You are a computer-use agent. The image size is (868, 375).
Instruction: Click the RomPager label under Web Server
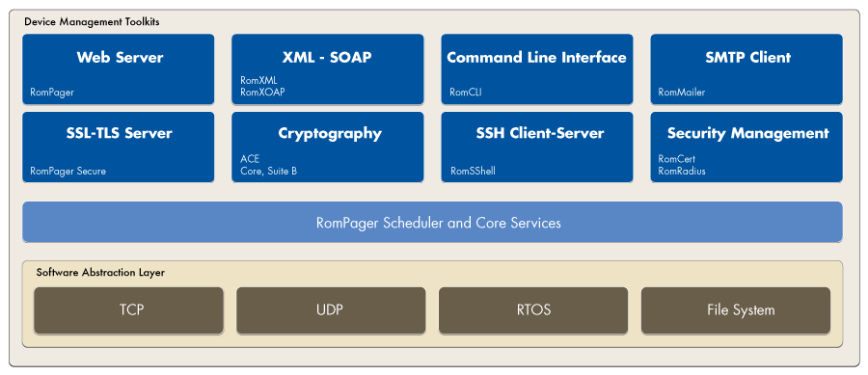click(x=51, y=93)
